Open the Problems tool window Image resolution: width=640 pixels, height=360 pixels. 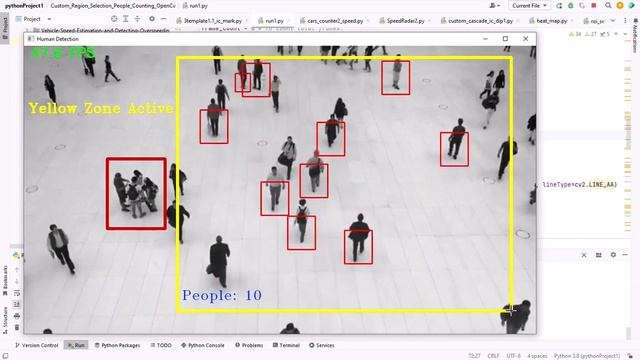249,345
